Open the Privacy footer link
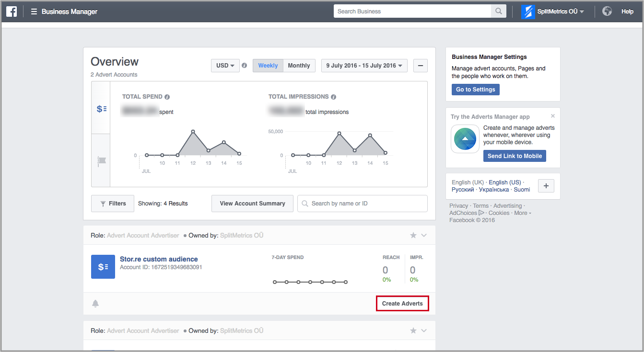This screenshot has width=644, height=352. coord(458,206)
